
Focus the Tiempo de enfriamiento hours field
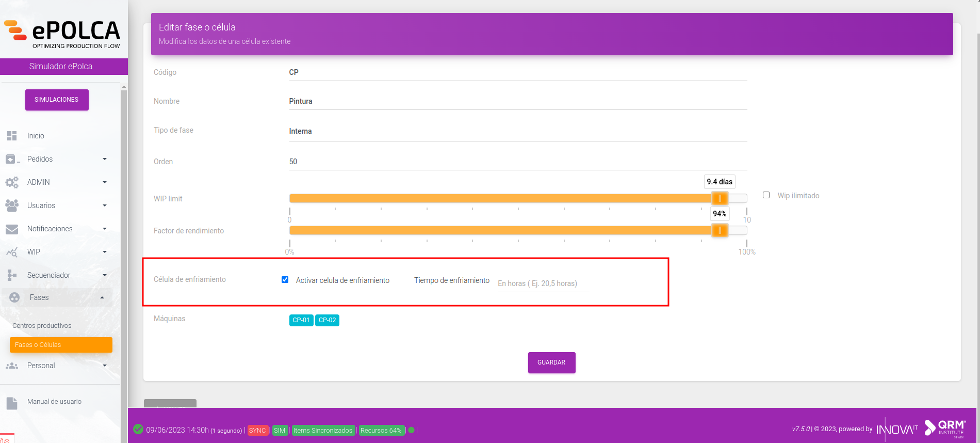(543, 283)
